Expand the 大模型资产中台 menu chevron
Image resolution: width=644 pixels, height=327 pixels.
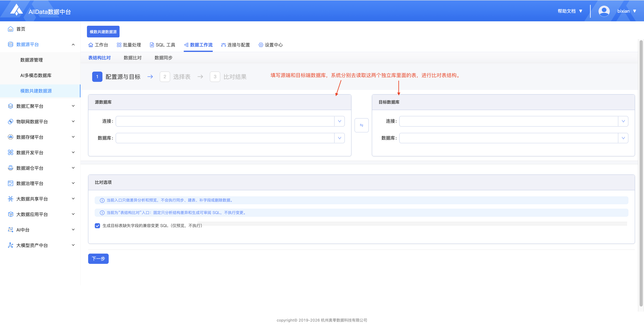pos(73,245)
